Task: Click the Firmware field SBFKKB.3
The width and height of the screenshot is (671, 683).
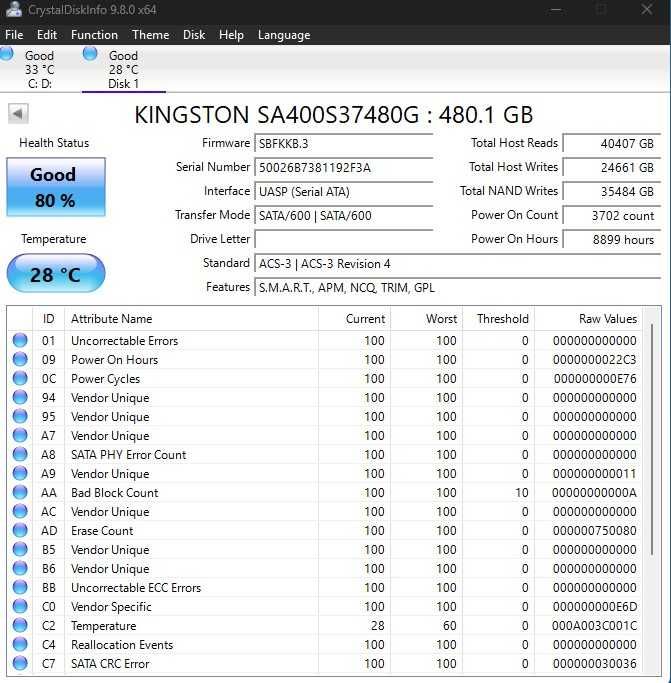Action: [x=343, y=143]
